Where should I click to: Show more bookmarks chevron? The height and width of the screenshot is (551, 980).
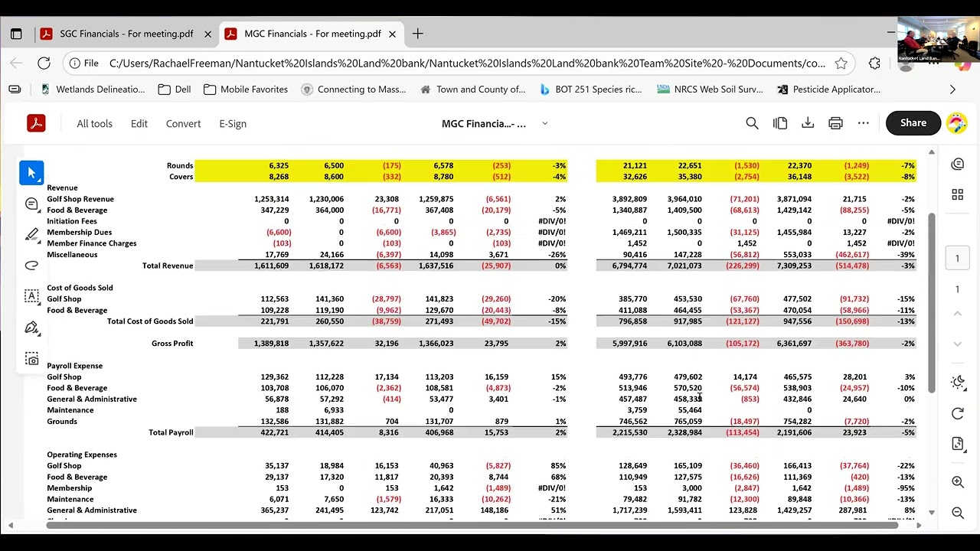(952, 90)
